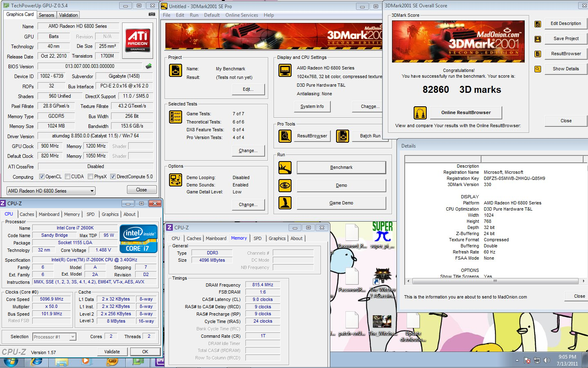Click Change... in Selected Tests group
588x368 pixels.
tap(248, 150)
